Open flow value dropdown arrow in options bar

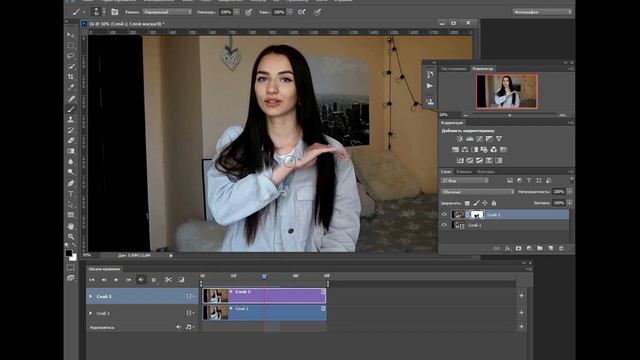point(289,12)
